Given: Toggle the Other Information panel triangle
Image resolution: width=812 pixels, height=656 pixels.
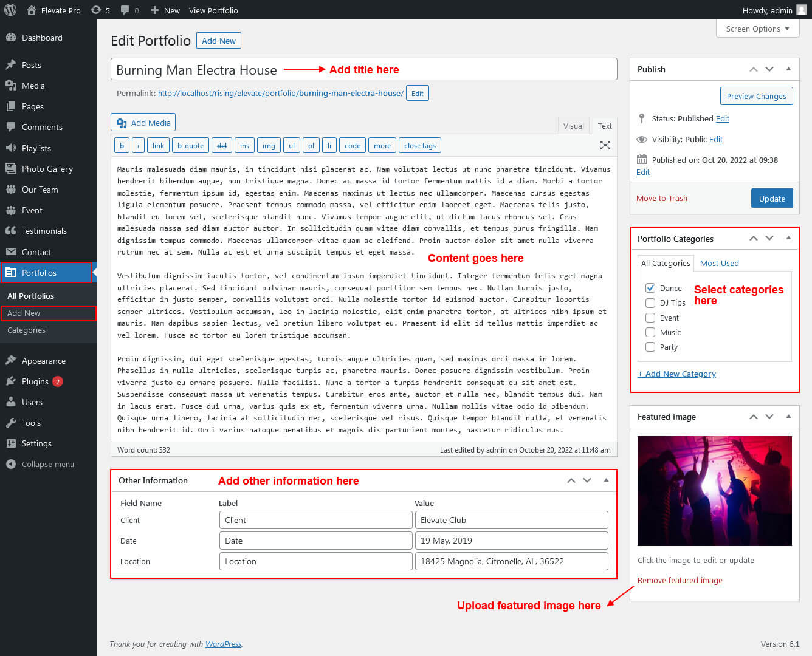Looking at the screenshot, I should click(x=606, y=480).
